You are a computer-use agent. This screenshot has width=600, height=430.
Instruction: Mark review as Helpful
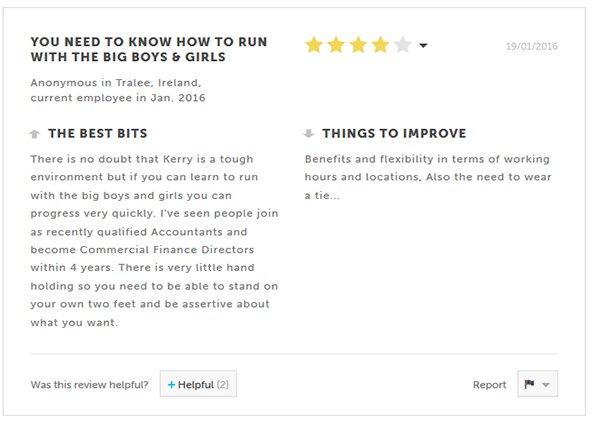point(198,384)
